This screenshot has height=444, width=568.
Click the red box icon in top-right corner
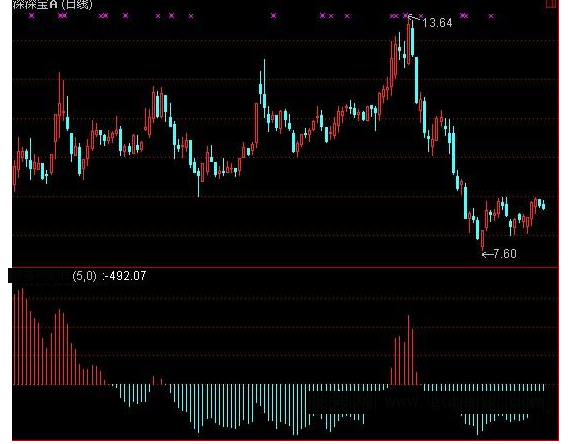[x=552, y=4]
